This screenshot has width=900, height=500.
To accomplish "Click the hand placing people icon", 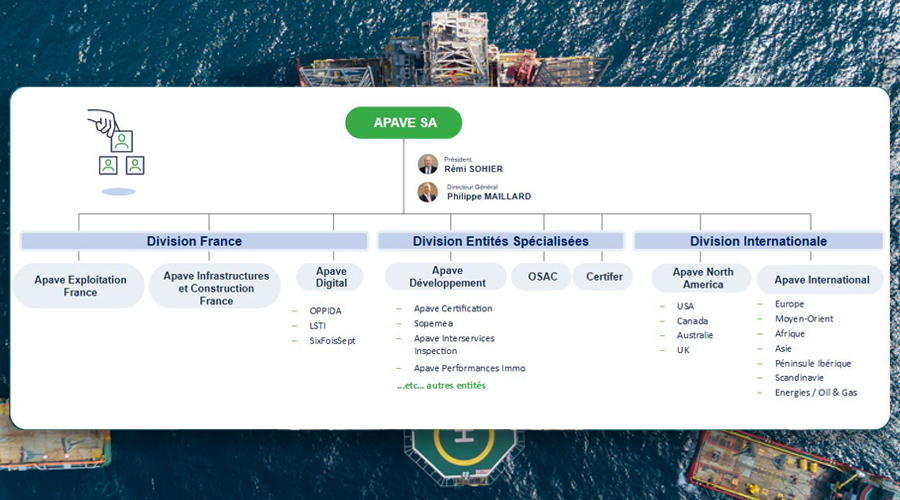I will coord(117,152).
